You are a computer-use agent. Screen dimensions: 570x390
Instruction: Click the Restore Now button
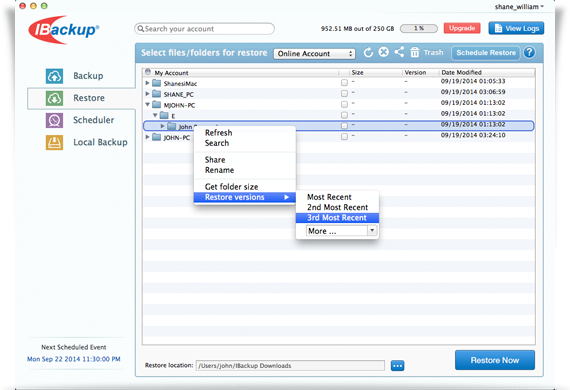point(495,360)
